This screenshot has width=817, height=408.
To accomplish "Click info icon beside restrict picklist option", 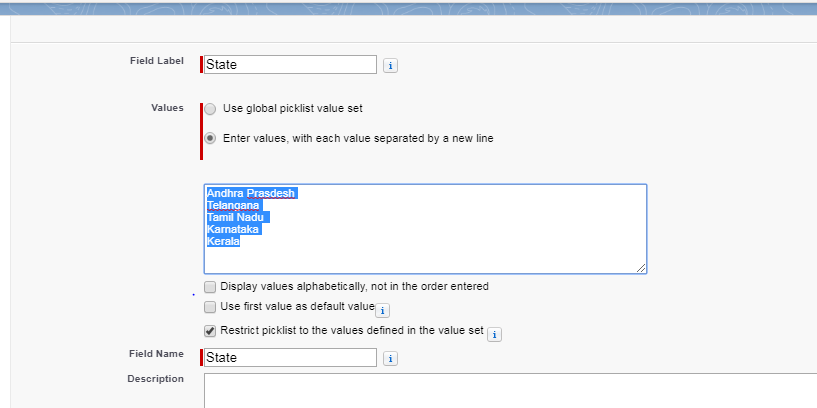I will pos(494,335).
